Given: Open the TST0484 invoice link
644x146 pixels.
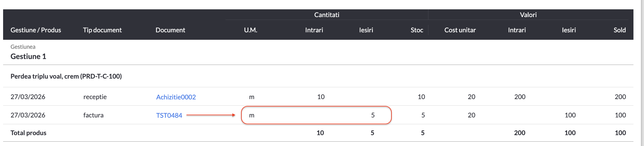Looking at the screenshot, I should point(169,115).
